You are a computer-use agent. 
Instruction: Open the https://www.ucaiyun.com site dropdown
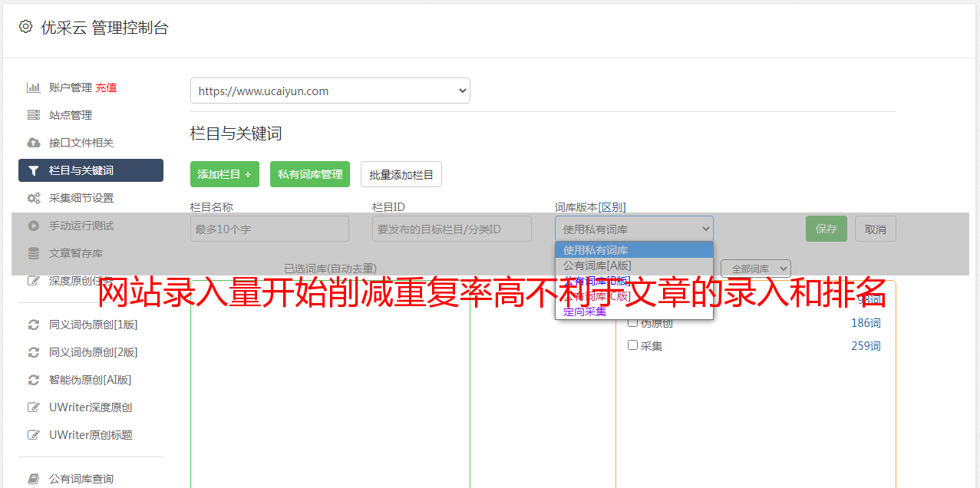click(x=330, y=91)
